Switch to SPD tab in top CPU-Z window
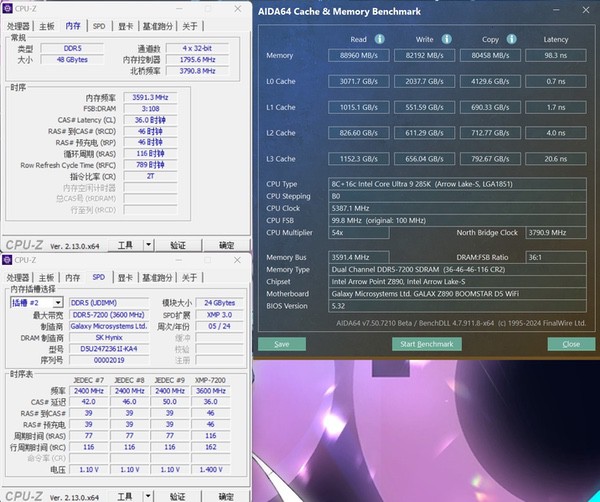600x502 pixels. (x=99, y=26)
